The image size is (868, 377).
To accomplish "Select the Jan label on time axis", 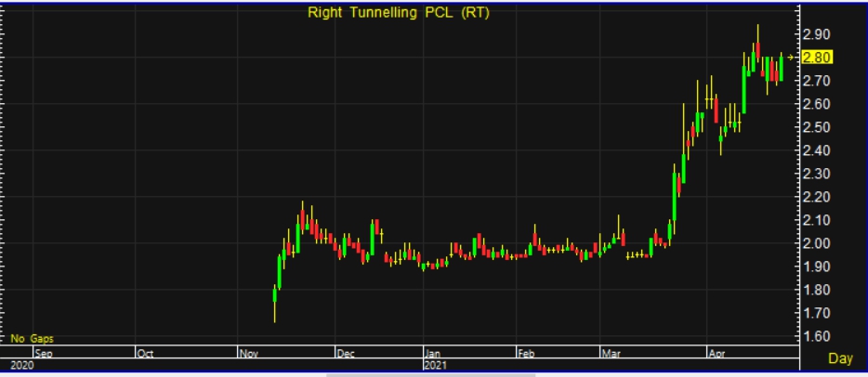I will click(433, 354).
